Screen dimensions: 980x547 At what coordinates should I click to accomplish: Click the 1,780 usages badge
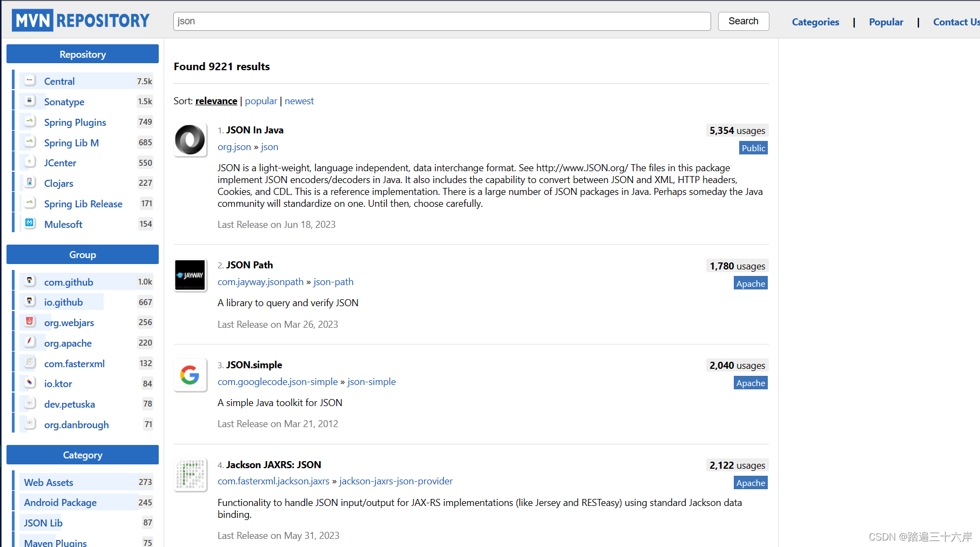[737, 266]
